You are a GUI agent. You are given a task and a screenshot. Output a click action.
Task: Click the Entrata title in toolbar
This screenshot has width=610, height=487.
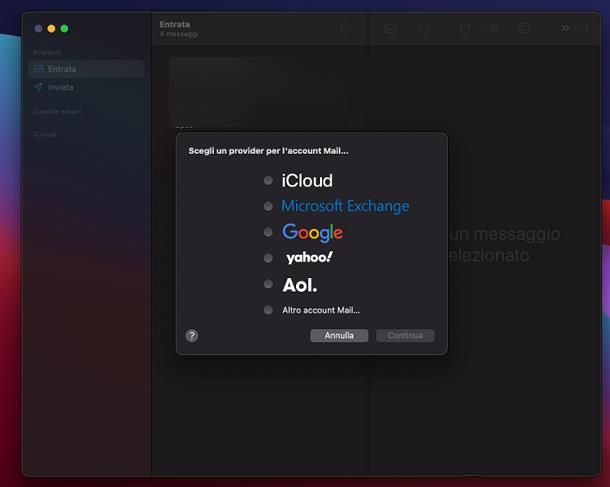tap(175, 25)
